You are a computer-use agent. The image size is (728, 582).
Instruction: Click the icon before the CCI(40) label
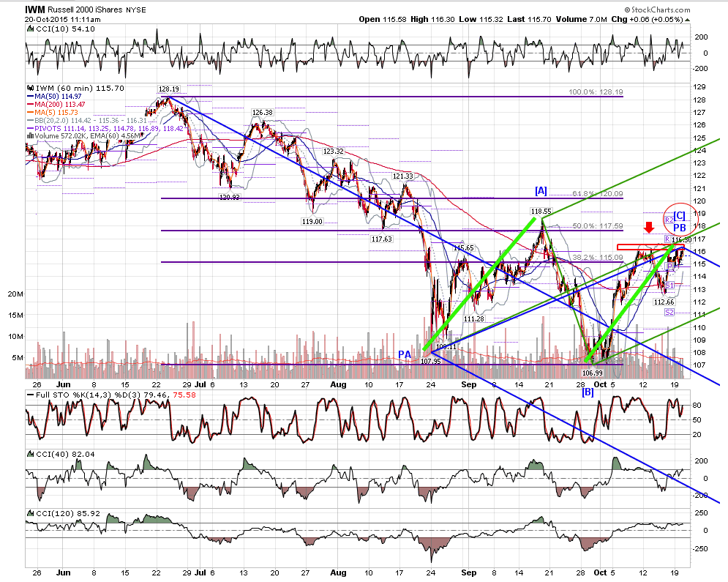click(x=30, y=455)
